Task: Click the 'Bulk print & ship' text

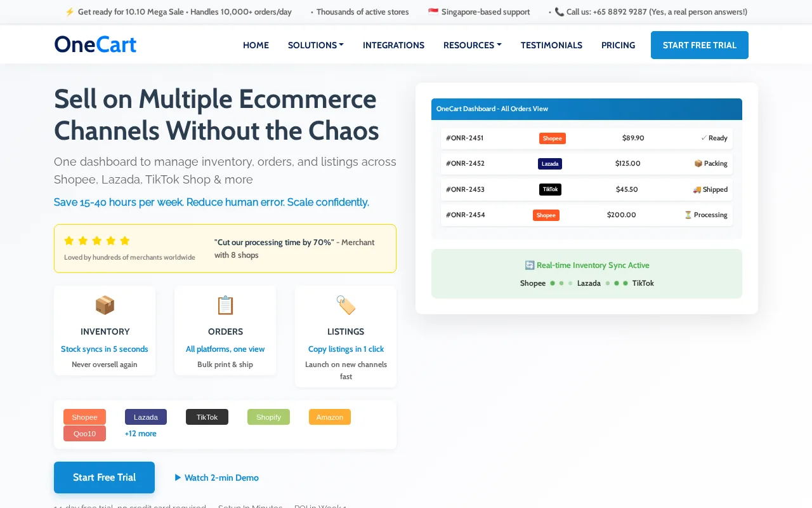Action: point(225,364)
